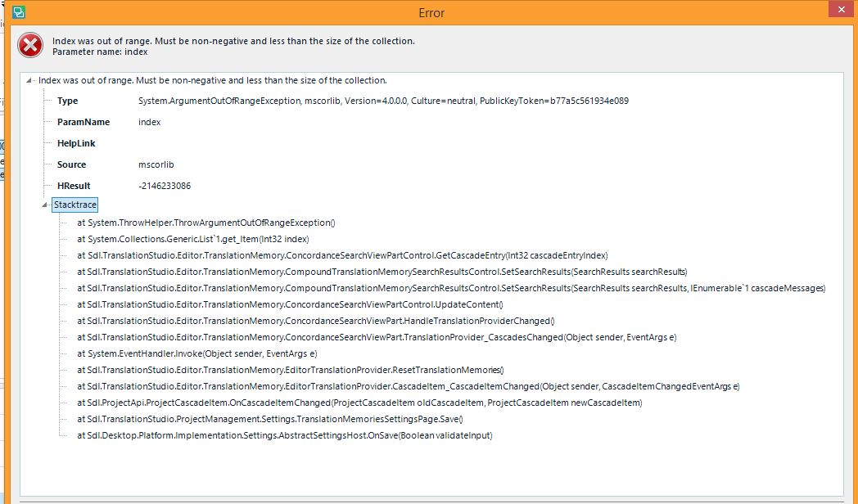
Task: Select the SetSearchResults line with cascadeMessages
Action: point(451,289)
